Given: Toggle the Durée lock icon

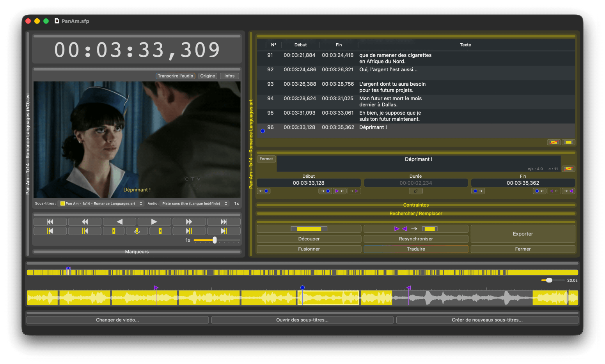Looking at the screenshot, I should coord(416,191).
